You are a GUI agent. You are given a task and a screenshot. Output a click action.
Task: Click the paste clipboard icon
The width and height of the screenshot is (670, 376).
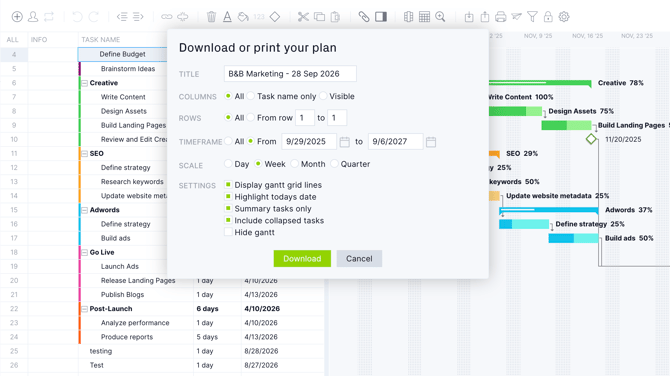point(335,17)
